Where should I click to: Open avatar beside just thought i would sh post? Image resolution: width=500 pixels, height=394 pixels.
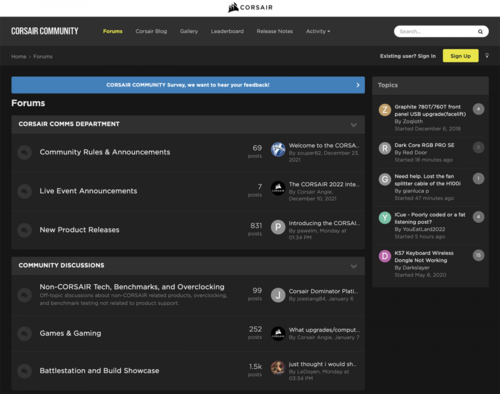coord(278,368)
